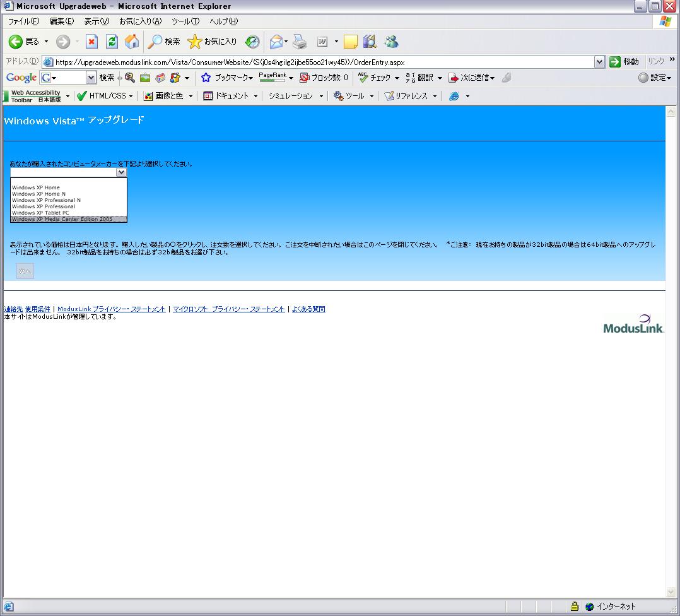The height and width of the screenshot is (616, 680).
Task: Go to Home page icon
Action: tap(132, 42)
